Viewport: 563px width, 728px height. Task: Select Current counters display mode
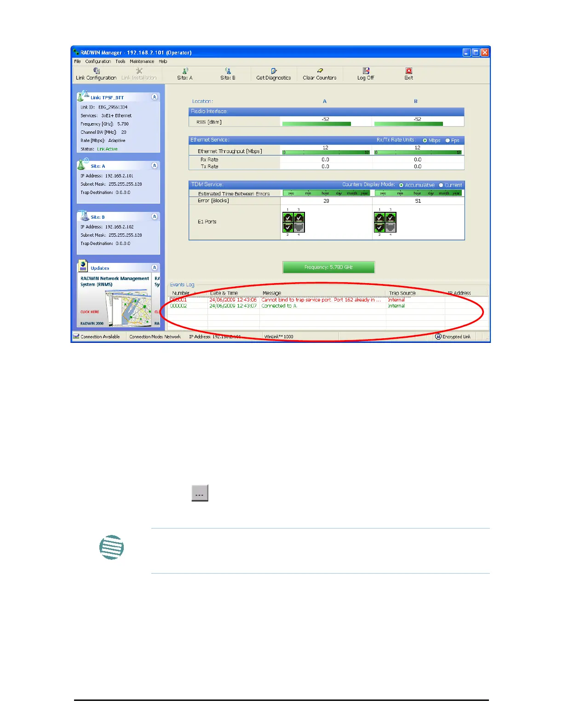[441, 185]
